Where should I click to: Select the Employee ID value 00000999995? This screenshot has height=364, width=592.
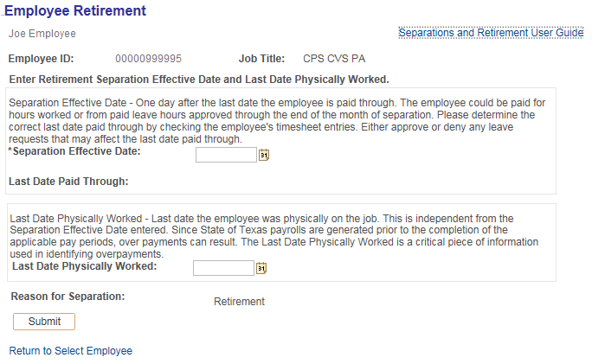point(148,60)
